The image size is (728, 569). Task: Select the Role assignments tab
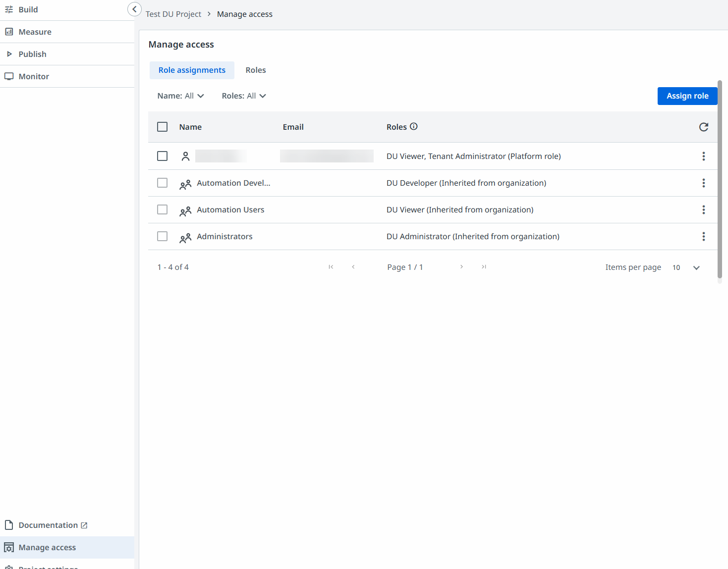pos(192,70)
